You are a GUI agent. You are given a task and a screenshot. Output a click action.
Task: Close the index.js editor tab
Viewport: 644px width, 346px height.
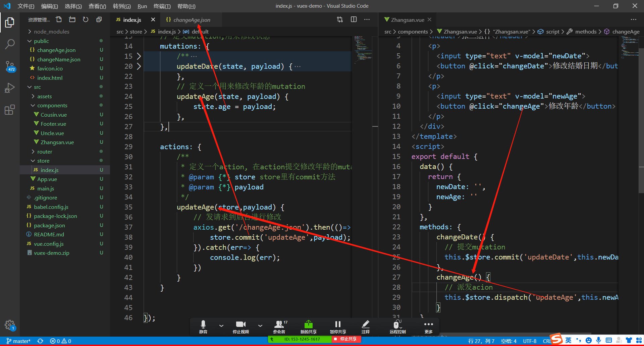tap(153, 19)
